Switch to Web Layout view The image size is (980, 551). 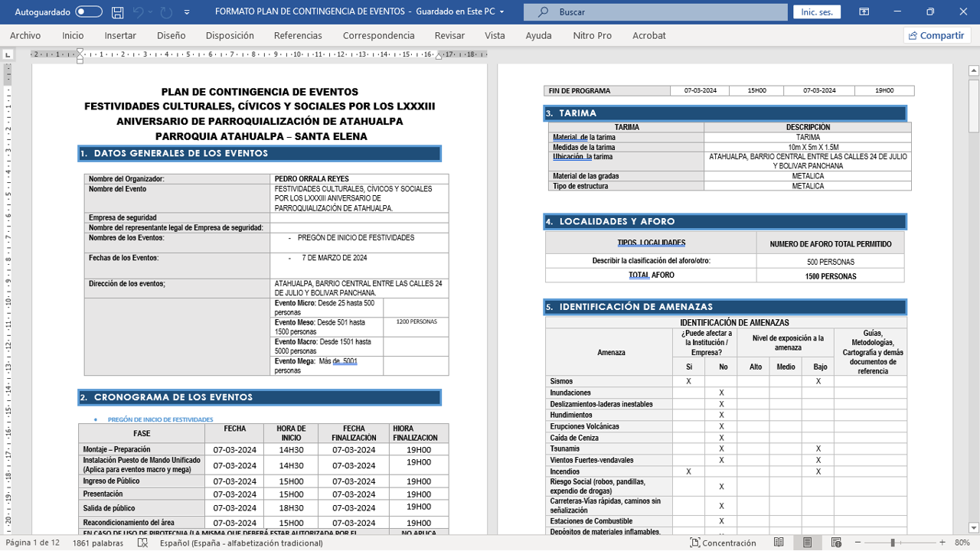point(836,543)
